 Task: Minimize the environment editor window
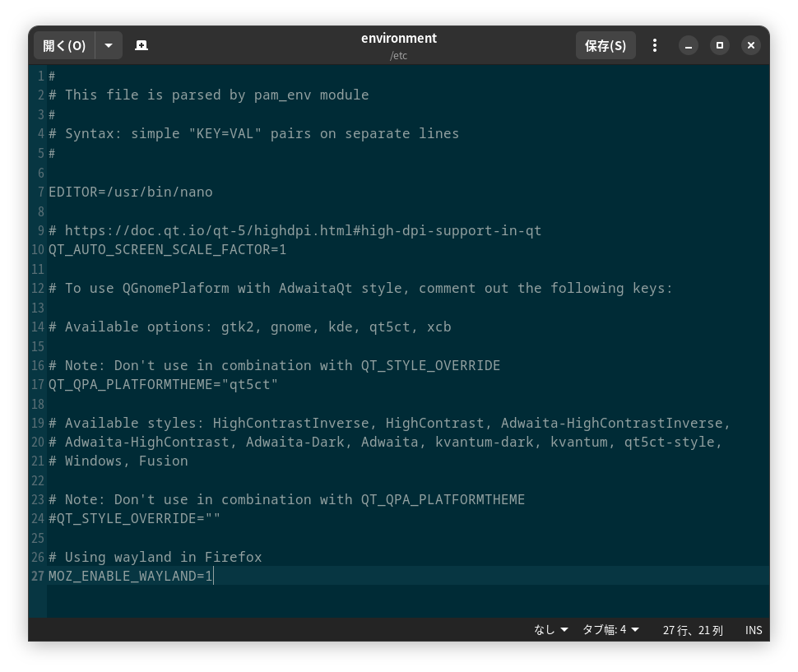coord(689,46)
